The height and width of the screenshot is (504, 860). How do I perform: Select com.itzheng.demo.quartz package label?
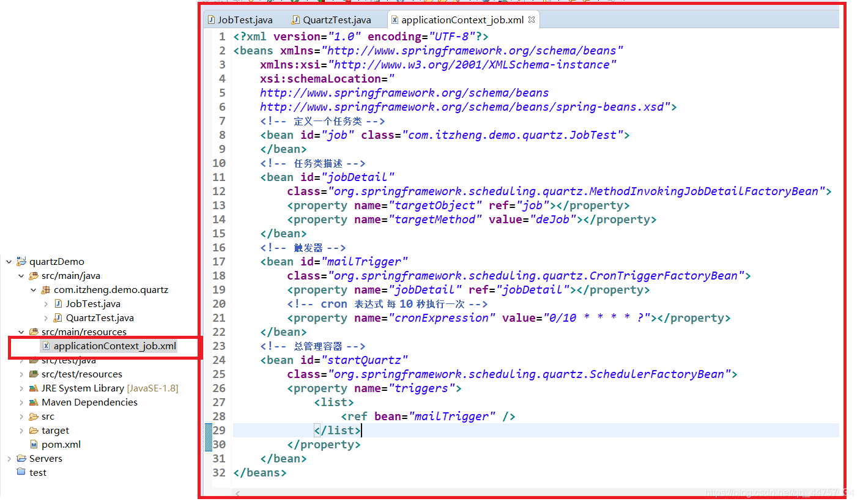tap(111, 290)
